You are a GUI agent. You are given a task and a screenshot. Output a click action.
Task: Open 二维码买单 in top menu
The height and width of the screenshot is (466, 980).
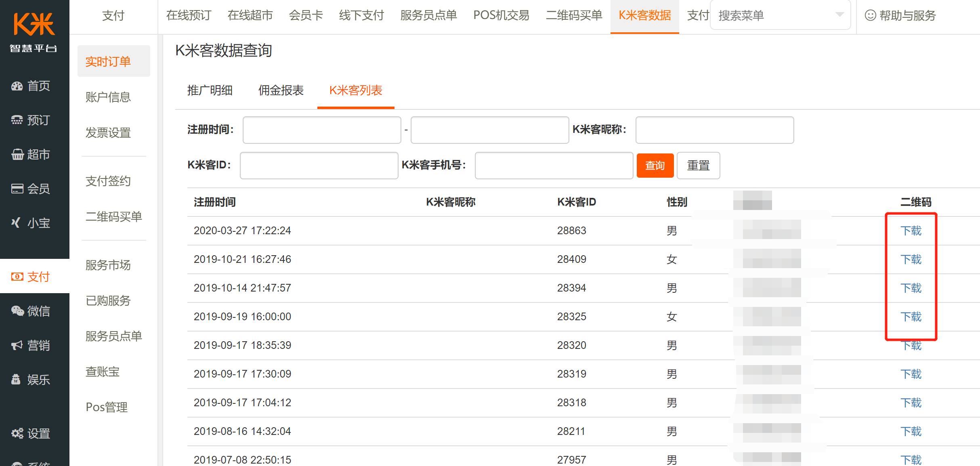click(x=574, y=15)
